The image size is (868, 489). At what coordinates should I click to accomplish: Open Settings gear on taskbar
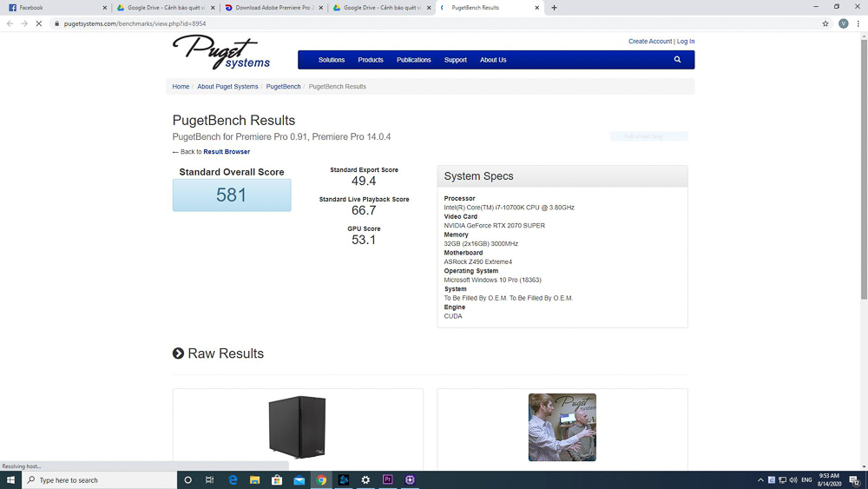(365, 479)
